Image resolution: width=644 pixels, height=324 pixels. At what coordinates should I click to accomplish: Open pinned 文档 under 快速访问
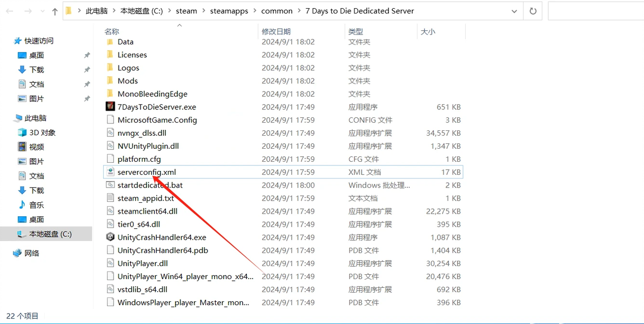click(37, 84)
